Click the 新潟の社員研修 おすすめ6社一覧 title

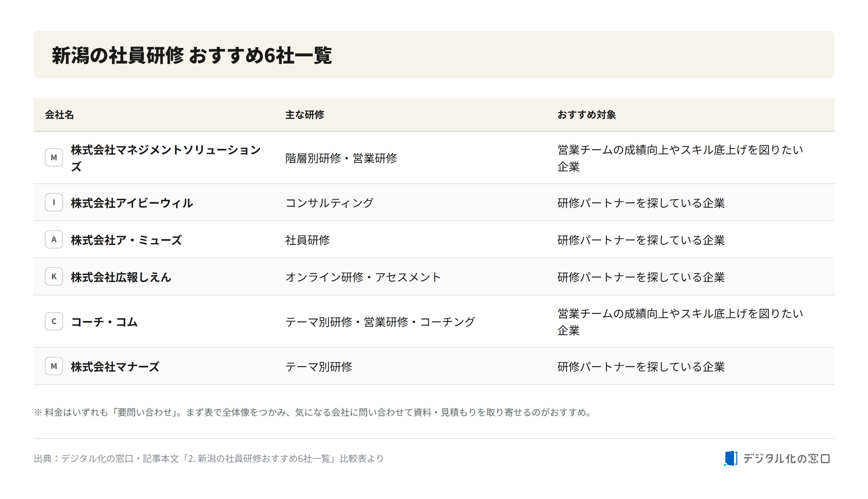coord(192,55)
